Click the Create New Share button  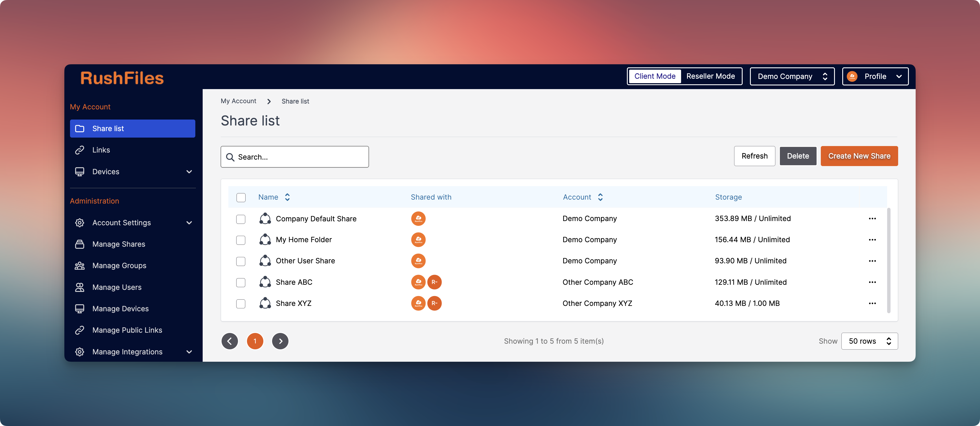859,156
